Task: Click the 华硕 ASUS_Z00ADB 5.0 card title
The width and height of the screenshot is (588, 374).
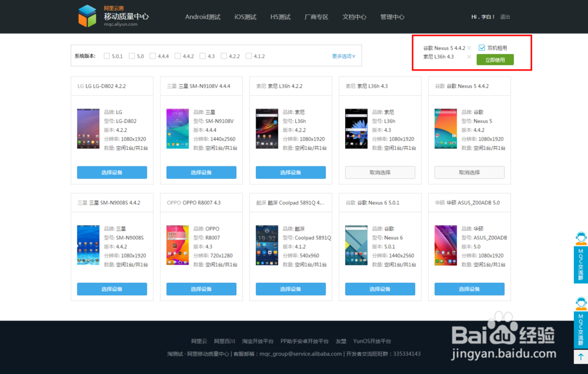Action: point(467,202)
